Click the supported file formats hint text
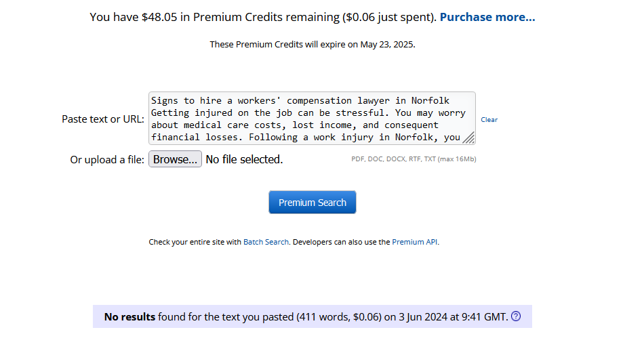644x353 pixels. tap(414, 159)
